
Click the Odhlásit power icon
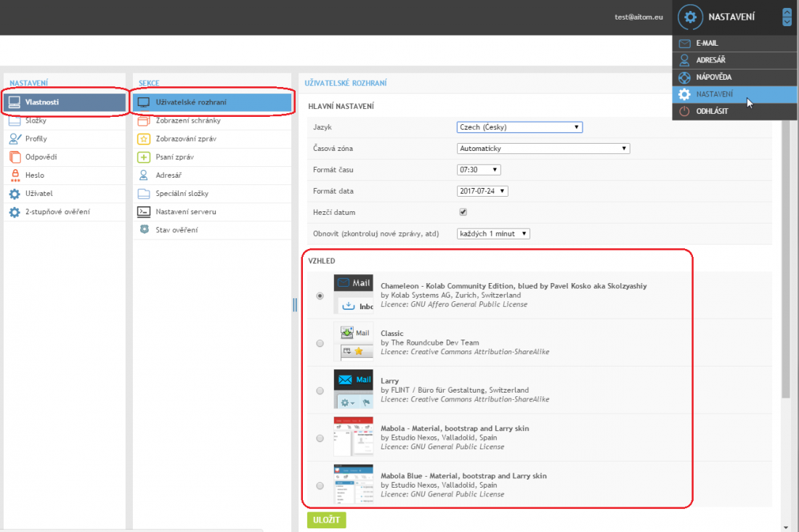(684, 112)
